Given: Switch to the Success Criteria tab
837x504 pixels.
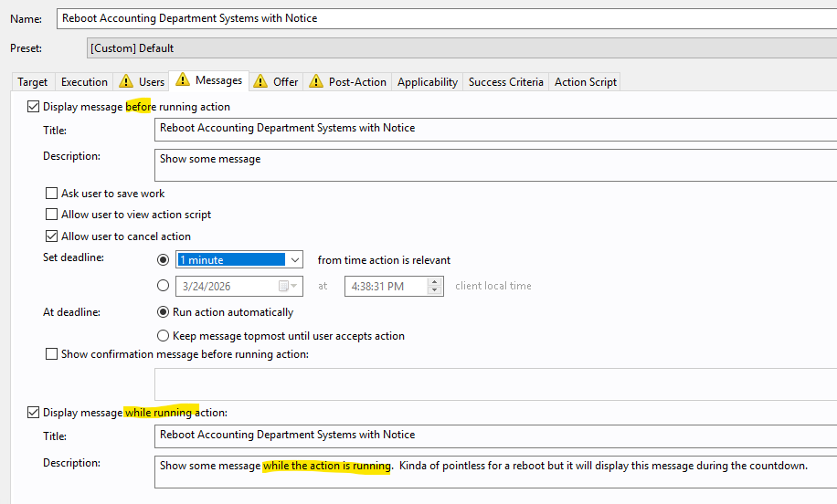Looking at the screenshot, I should [505, 82].
